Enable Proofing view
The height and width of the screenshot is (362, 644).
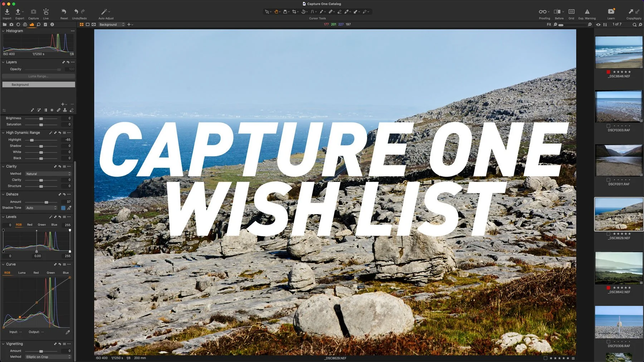point(542,12)
